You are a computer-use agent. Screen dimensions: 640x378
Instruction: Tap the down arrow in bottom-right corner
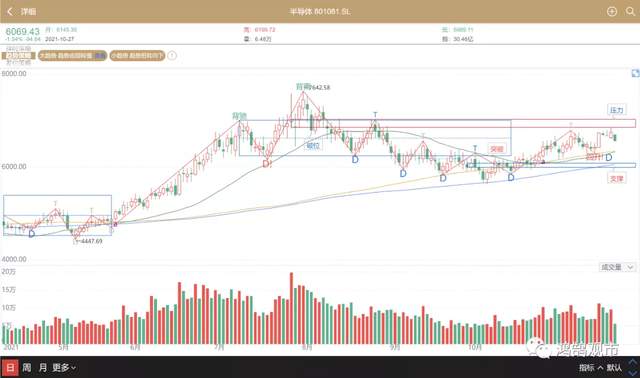coord(633,372)
